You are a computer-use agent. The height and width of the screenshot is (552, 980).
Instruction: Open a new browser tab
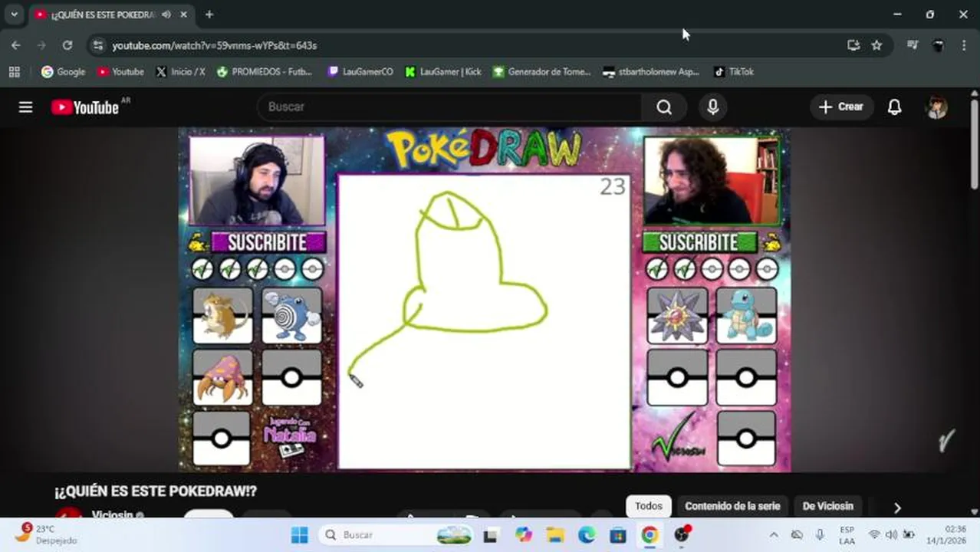[x=209, y=15]
